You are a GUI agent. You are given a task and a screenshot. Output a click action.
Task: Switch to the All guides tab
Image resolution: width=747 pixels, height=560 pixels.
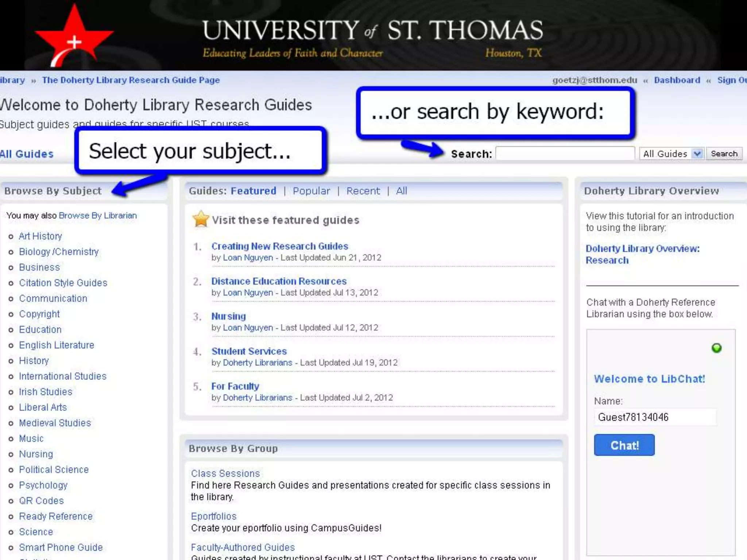[401, 191]
